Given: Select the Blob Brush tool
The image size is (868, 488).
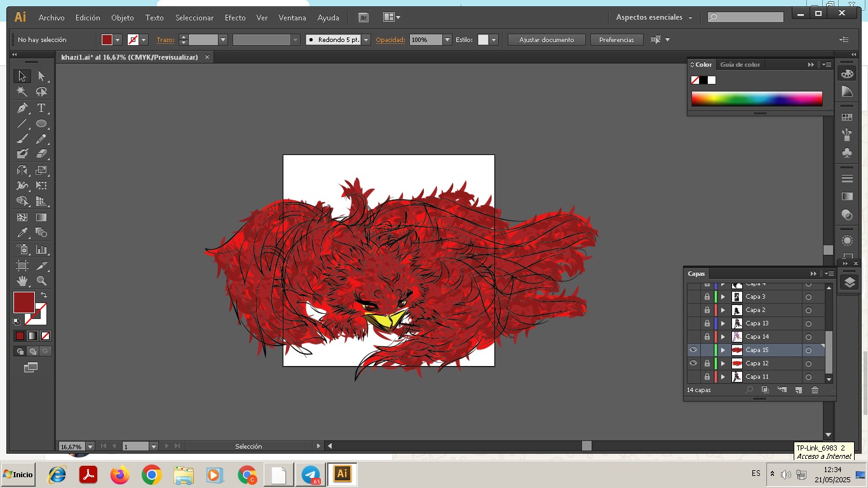Looking at the screenshot, I should [x=22, y=154].
